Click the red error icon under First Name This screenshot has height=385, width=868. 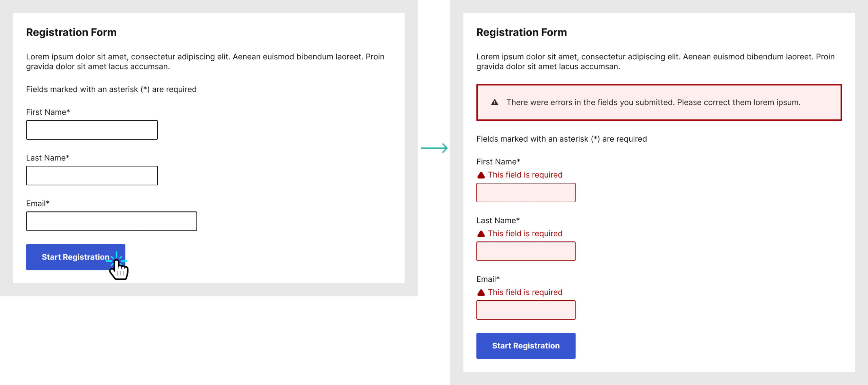pyautogui.click(x=481, y=175)
